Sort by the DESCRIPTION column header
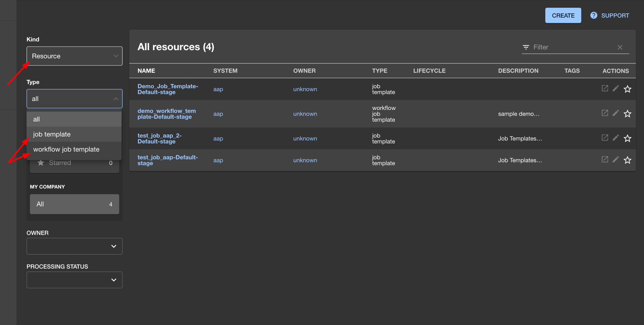Screen dimensions: 644x325 (518, 71)
